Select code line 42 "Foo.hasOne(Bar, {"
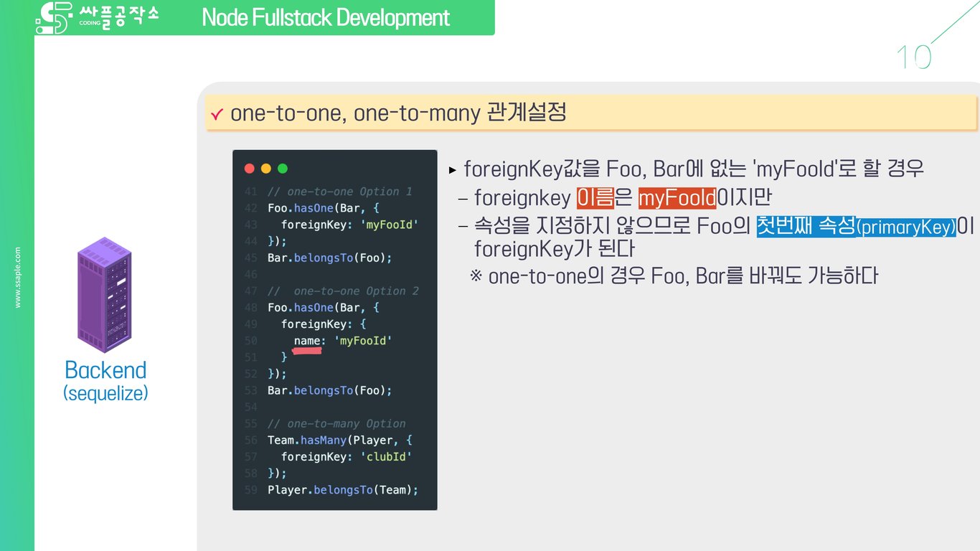 pos(324,208)
